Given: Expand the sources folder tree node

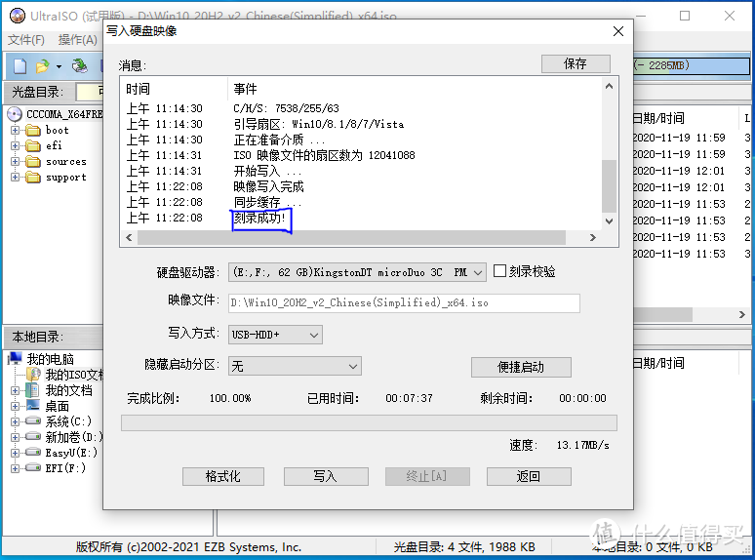Looking at the screenshot, I should click(x=15, y=161).
